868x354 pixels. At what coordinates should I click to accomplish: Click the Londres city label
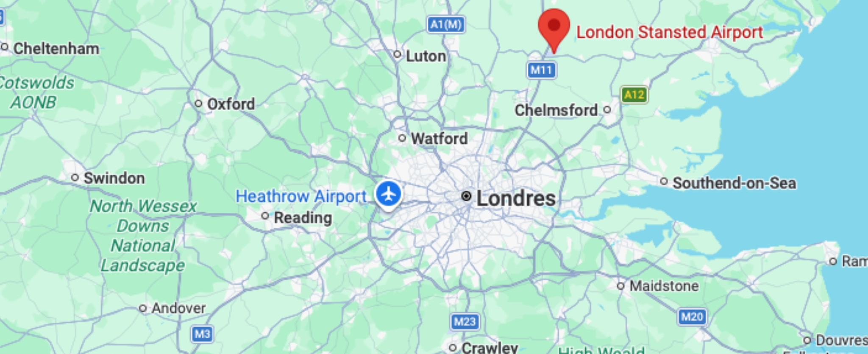[516, 198]
